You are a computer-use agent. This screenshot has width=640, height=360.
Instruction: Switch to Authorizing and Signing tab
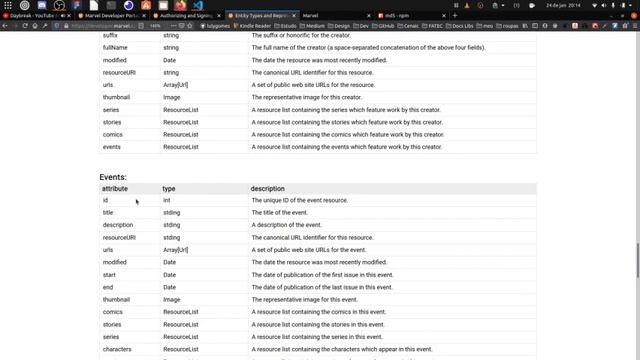[x=186, y=16]
